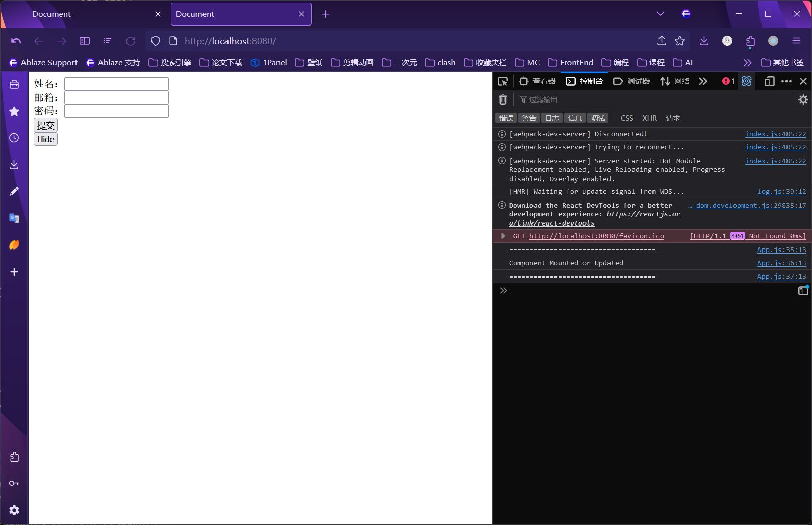Click the Hide button on page
Viewport: 812px width, 525px height.
45,139
